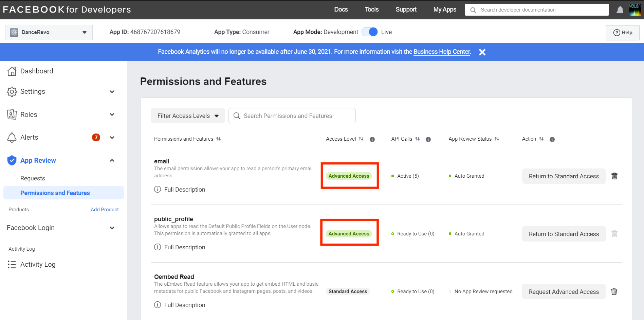
Task: Open Requests under App Review
Action: point(33,178)
